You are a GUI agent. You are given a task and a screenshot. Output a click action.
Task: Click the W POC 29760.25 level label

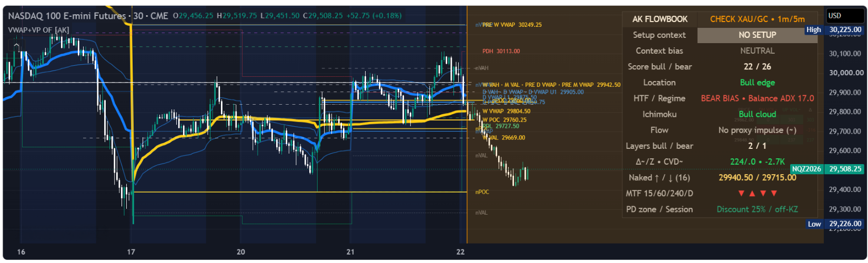(504, 120)
